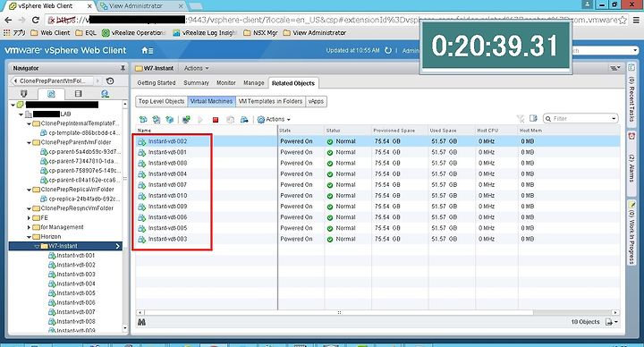644x347 pixels.
Task: Expand the FE folder in the tree
Action: tap(29, 218)
